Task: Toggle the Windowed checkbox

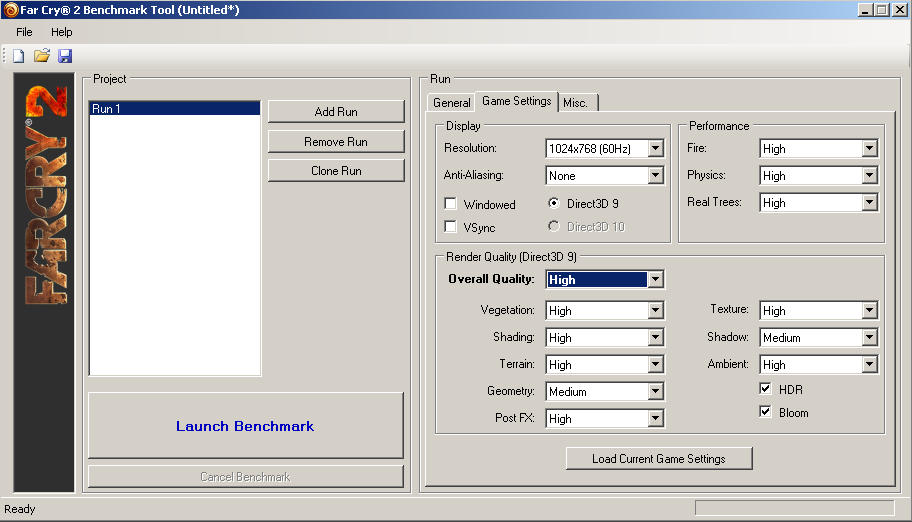Action: 450,204
